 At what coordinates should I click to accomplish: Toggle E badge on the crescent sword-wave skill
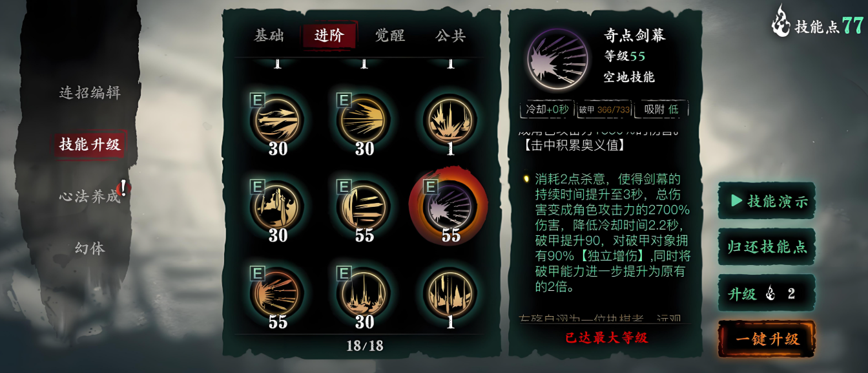pos(344,187)
